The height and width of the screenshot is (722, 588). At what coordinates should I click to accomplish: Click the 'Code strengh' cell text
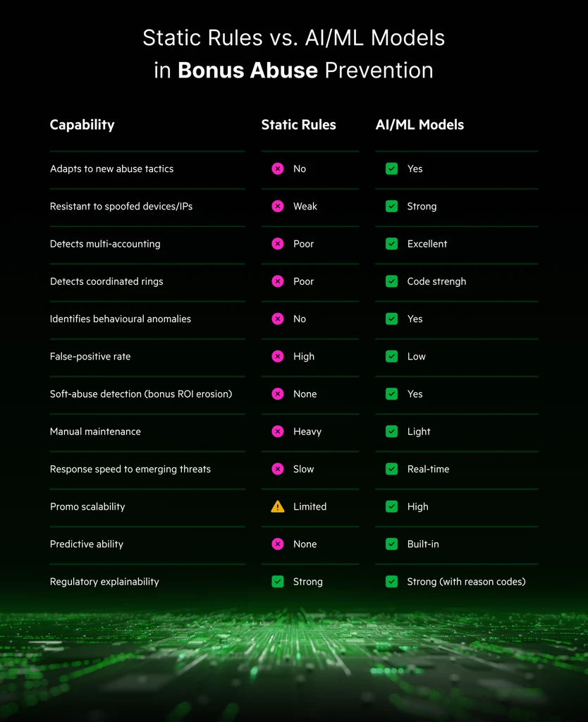[436, 281]
